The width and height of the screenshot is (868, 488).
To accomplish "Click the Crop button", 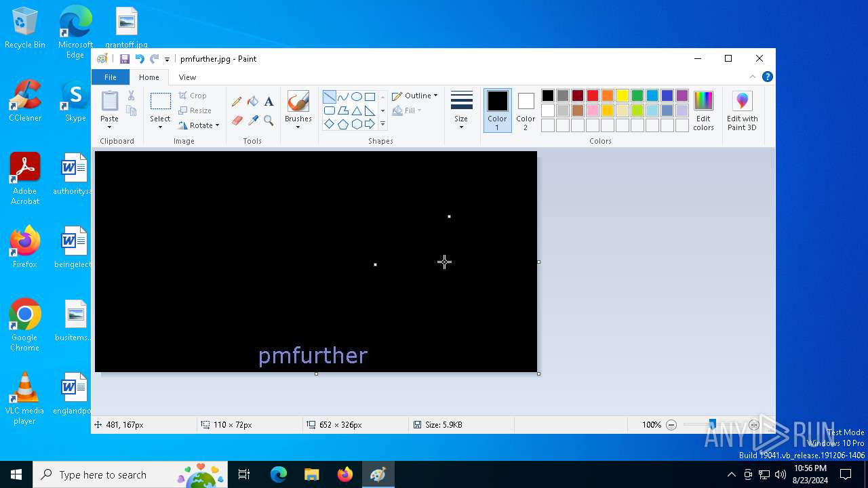I will coord(193,96).
